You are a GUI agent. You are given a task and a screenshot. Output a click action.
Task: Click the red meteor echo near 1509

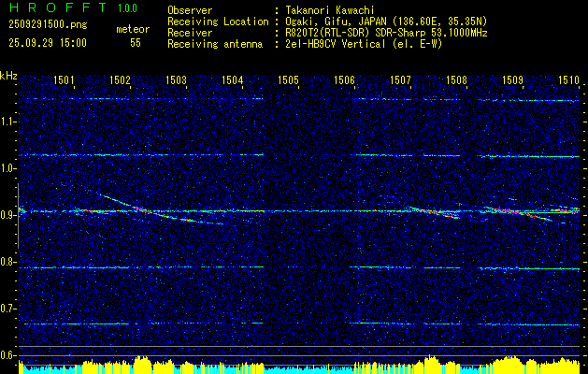tap(518, 213)
